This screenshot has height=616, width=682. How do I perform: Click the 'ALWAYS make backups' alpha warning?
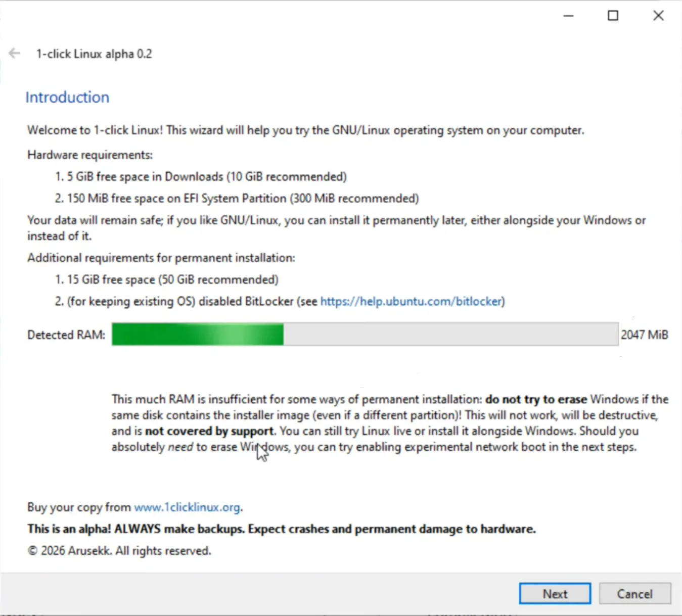[x=282, y=529]
